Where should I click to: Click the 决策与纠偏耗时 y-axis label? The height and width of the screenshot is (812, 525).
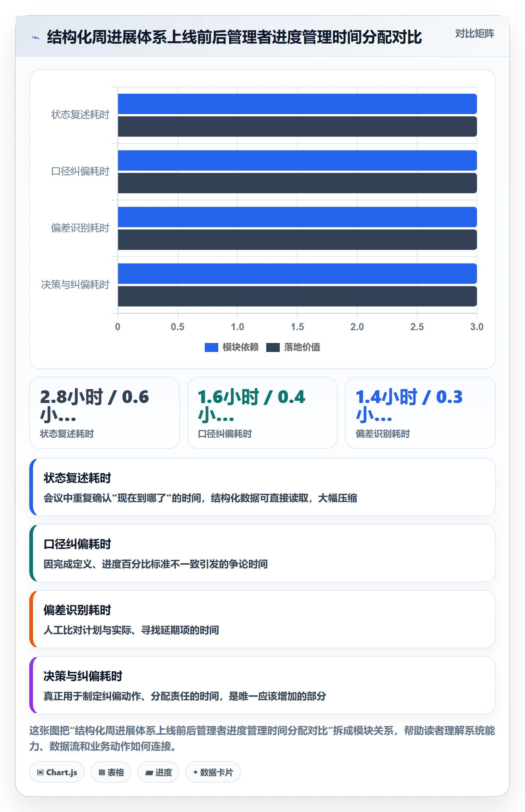pyautogui.click(x=75, y=285)
